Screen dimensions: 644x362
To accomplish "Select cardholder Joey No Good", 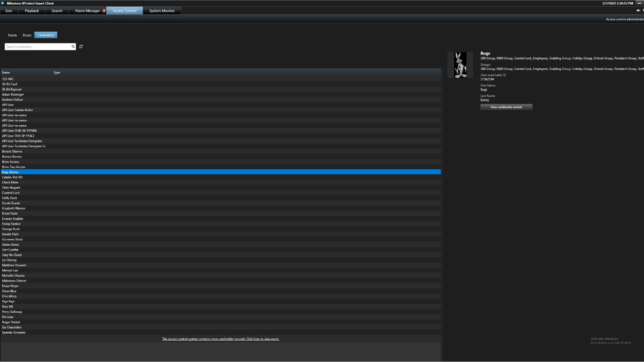I will [221, 255].
